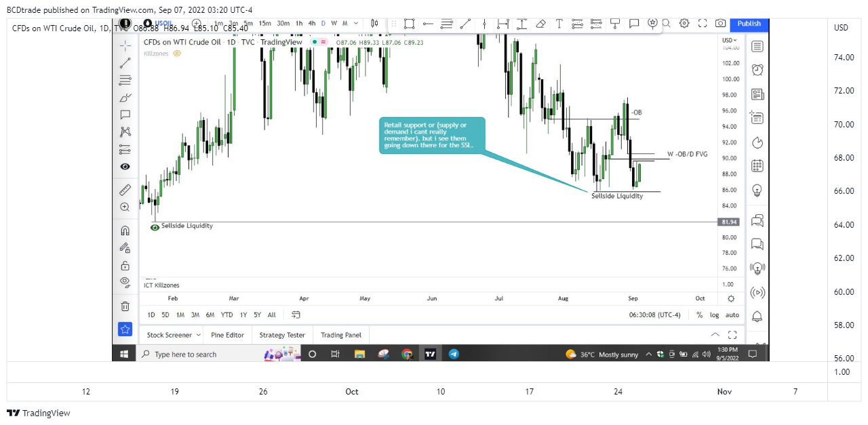Set date range to 6M
868x425 pixels.
[x=210, y=315]
